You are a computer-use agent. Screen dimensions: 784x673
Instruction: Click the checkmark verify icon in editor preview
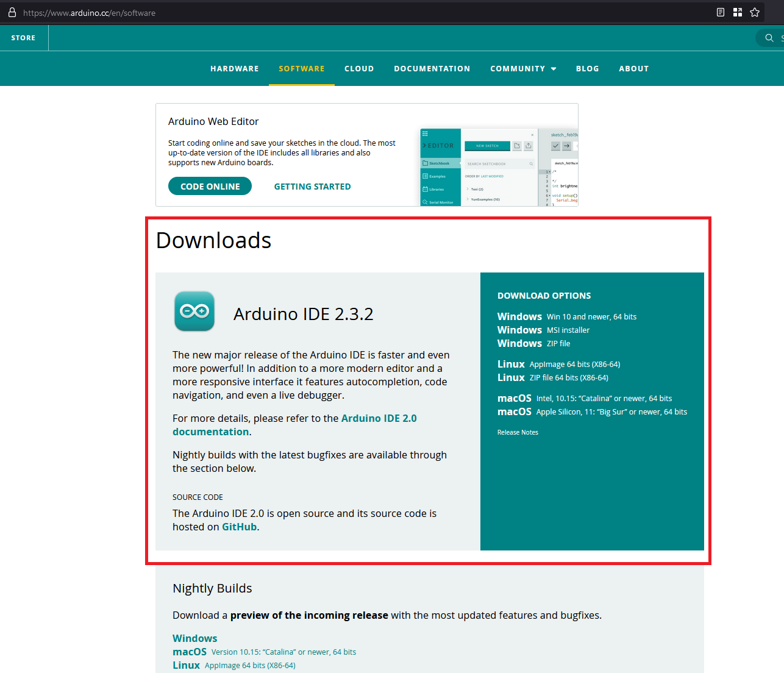[x=555, y=146]
